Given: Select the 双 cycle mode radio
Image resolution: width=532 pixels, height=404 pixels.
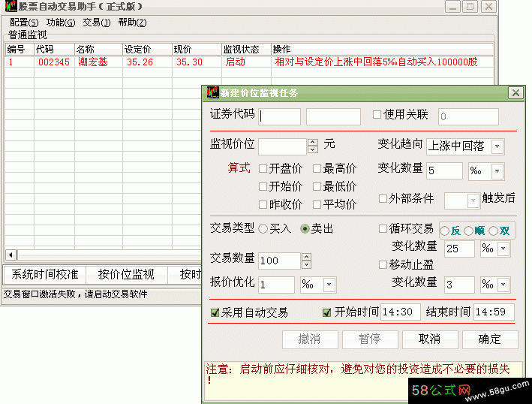Looking at the screenshot, I should click(x=493, y=231).
